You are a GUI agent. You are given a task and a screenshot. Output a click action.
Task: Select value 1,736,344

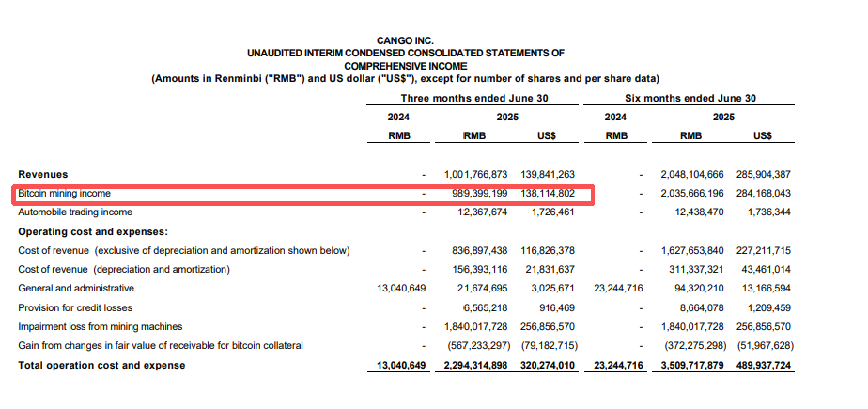[768, 212]
